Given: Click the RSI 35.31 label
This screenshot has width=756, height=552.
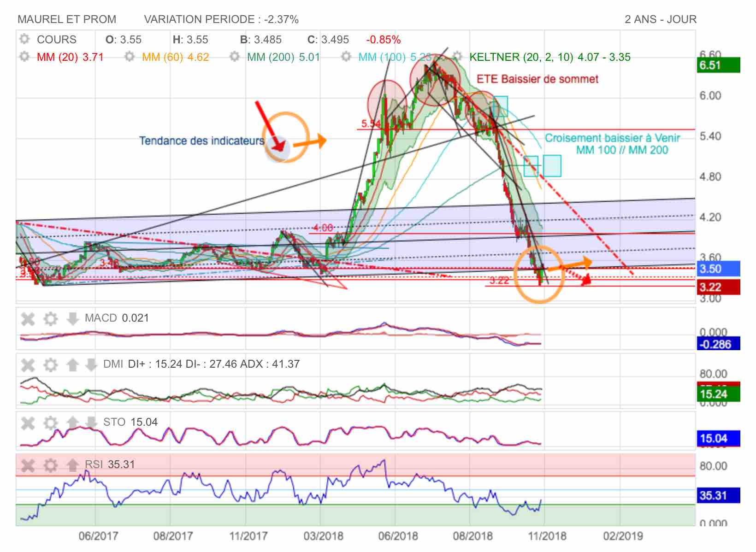Looking at the screenshot, I should (x=110, y=464).
